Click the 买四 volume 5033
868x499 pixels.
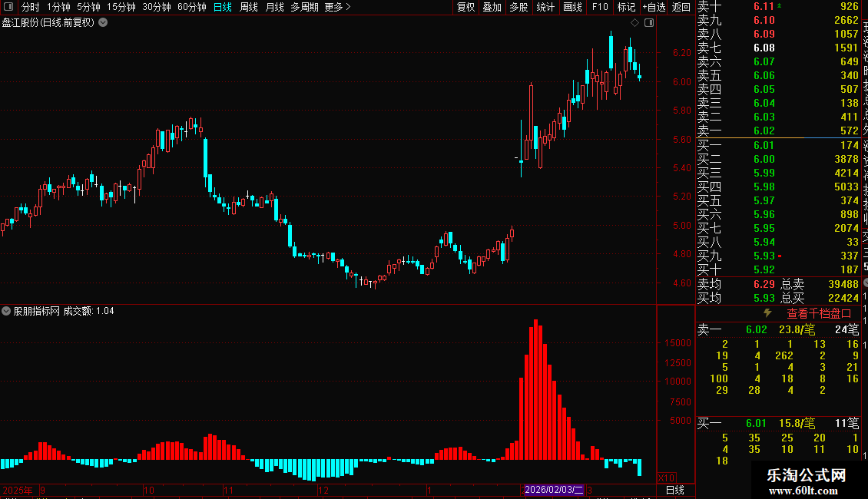click(x=846, y=187)
